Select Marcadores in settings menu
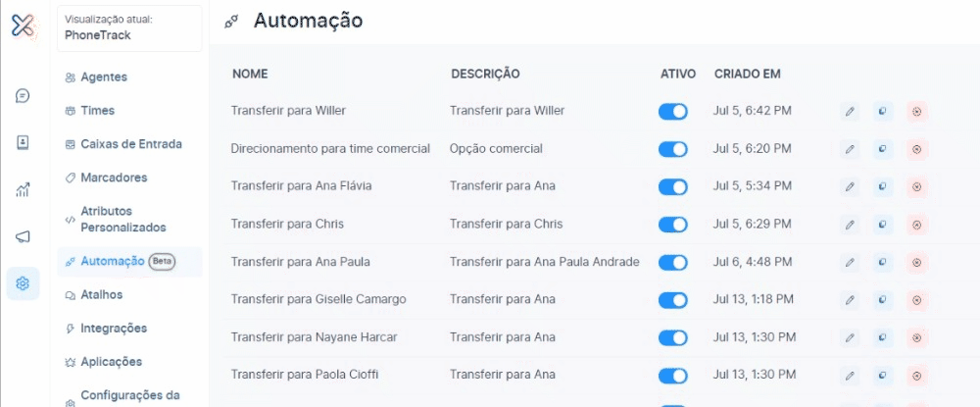This screenshot has width=980, height=407. (114, 178)
